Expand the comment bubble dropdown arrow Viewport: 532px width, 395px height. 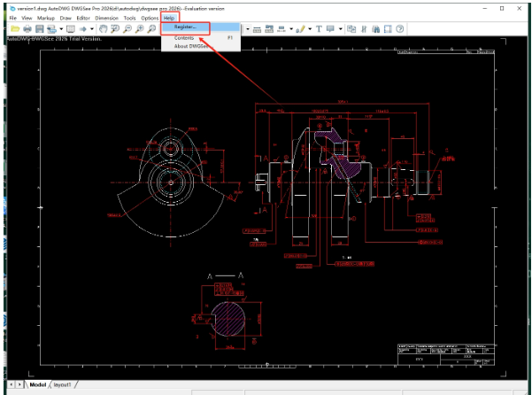(x=340, y=29)
